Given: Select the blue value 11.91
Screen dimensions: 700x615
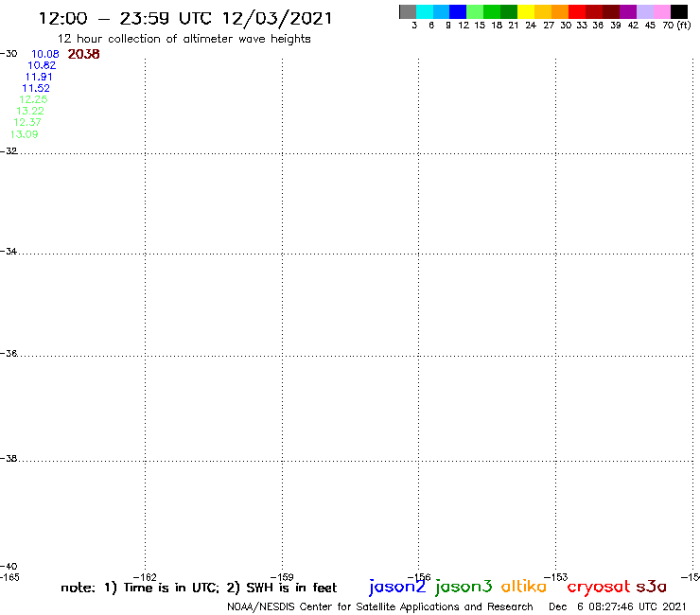Looking at the screenshot, I should 39,77.
